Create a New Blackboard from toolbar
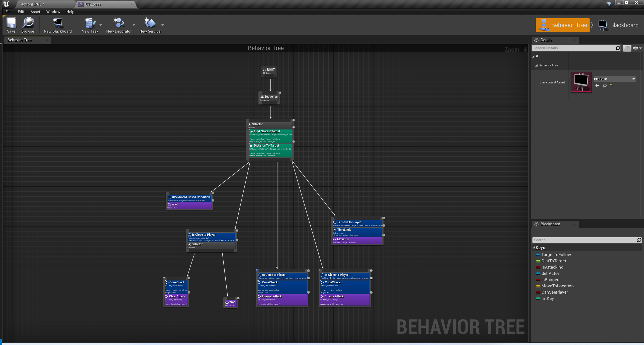This screenshot has height=345, width=644. [58, 25]
